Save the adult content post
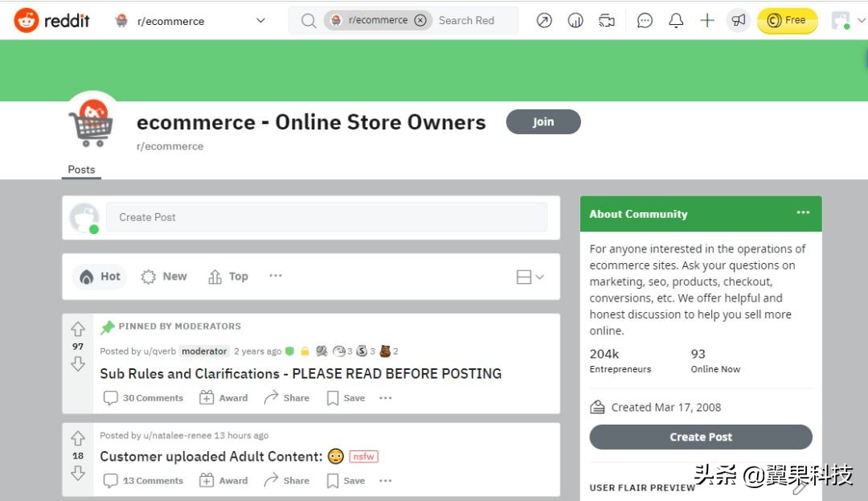Screen dimensions: 868x501 tap(346, 481)
